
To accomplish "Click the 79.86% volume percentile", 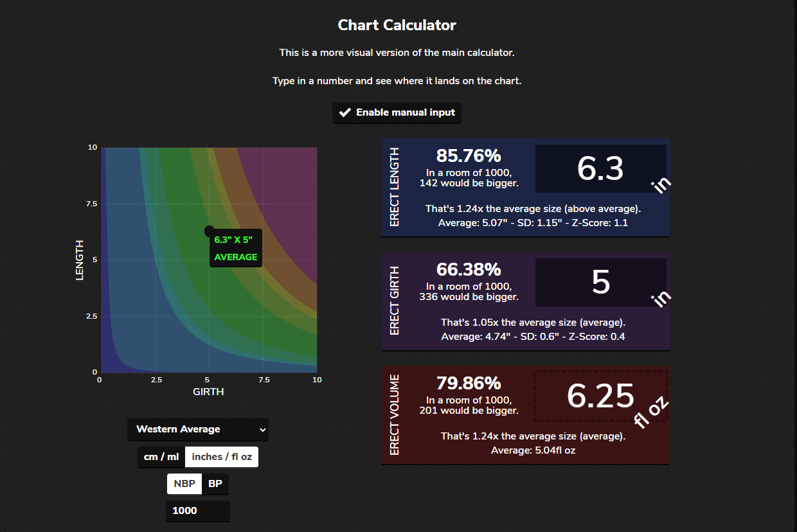I will pyautogui.click(x=469, y=384).
